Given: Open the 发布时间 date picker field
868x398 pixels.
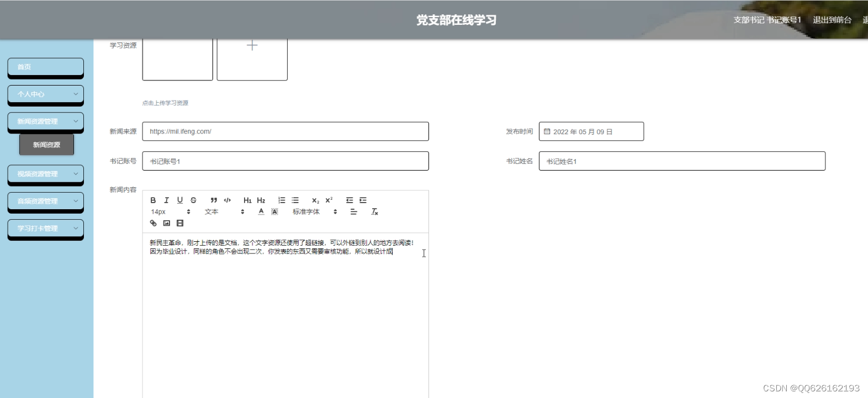Looking at the screenshot, I should [x=591, y=131].
